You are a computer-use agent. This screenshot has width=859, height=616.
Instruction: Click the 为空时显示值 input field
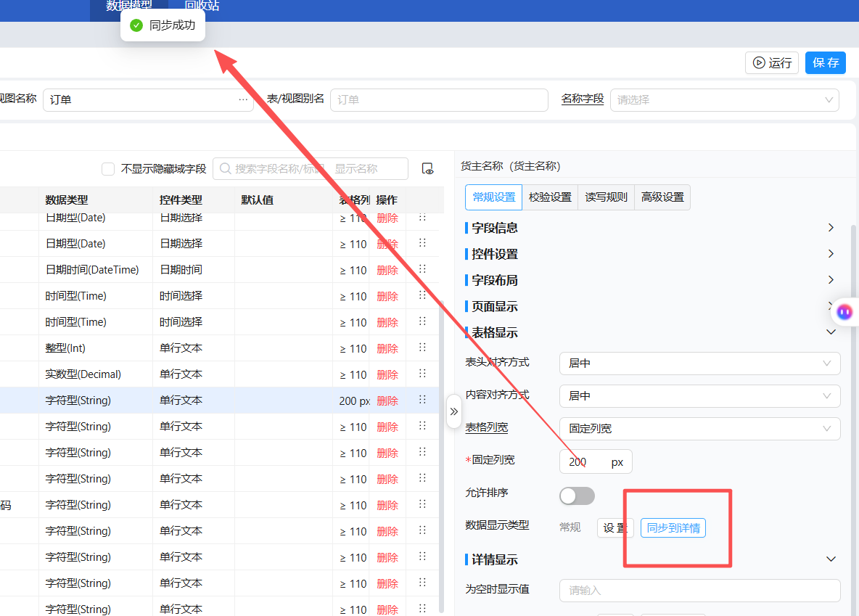pos(699,590)
